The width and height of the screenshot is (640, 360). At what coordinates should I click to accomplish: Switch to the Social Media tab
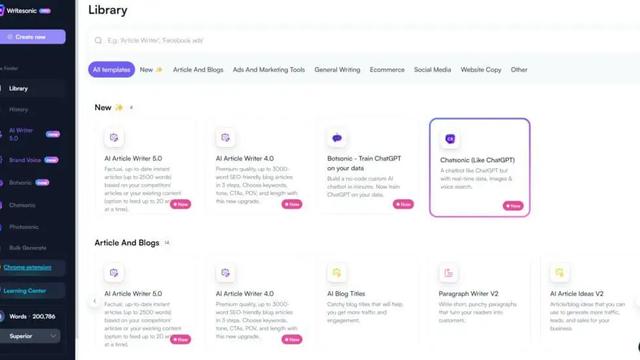pyautogui.click(x=432, y=70)
